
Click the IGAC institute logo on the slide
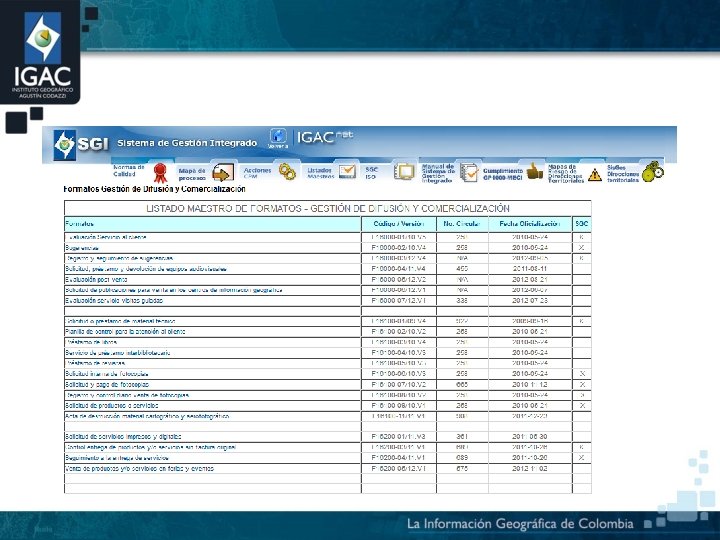click(x=42, y=54)
